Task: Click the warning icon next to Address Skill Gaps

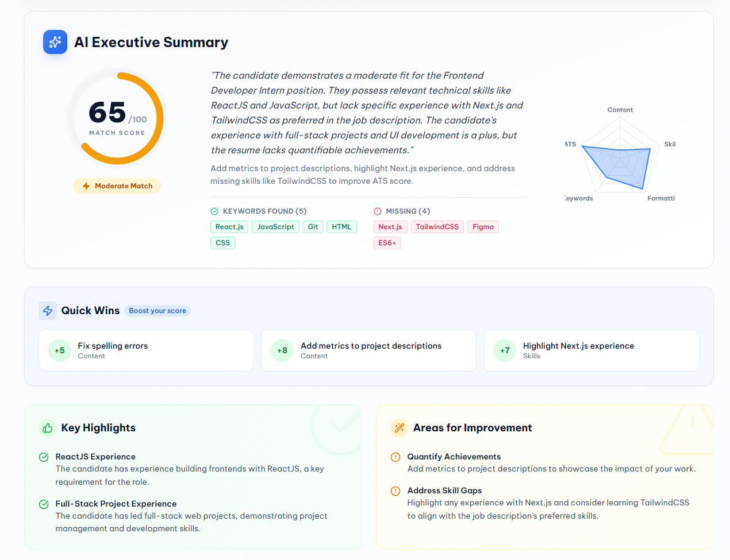Action: pos(395,491)
